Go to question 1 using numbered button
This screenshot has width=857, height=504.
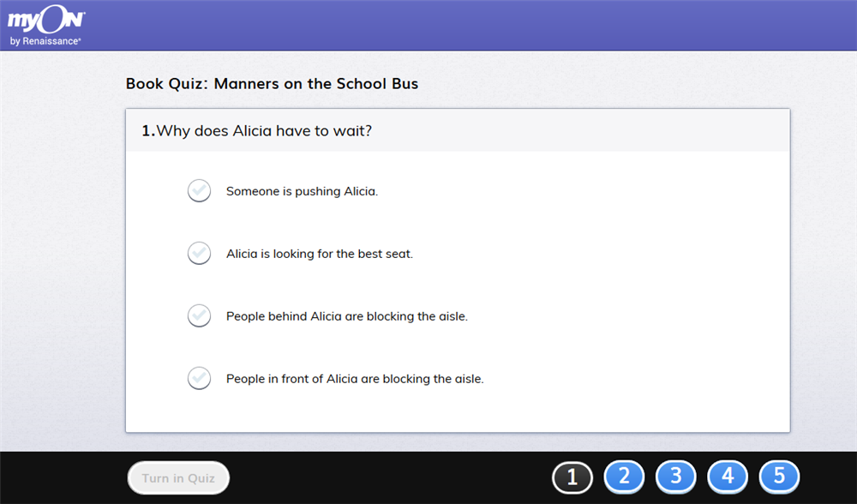572,477
